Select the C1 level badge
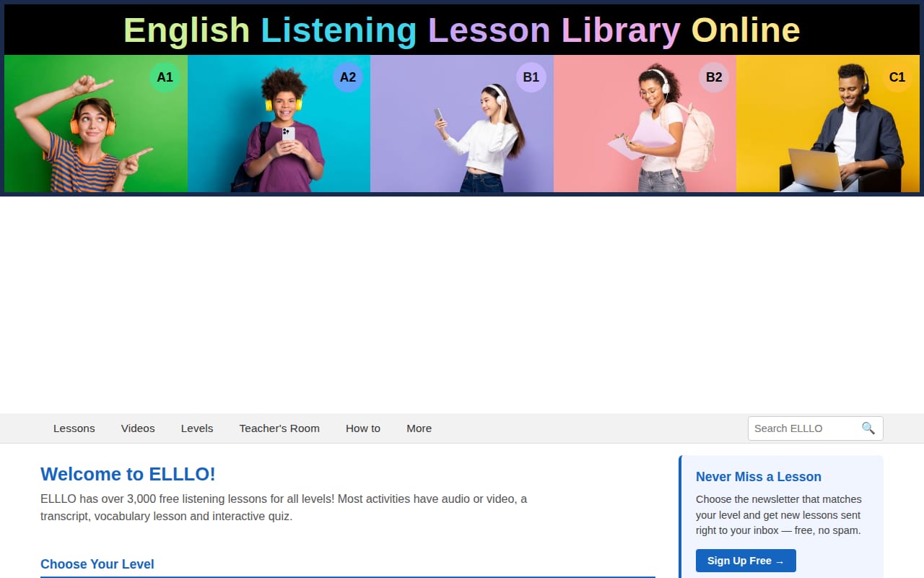924x578 pixels. click(x=897, y=77)
